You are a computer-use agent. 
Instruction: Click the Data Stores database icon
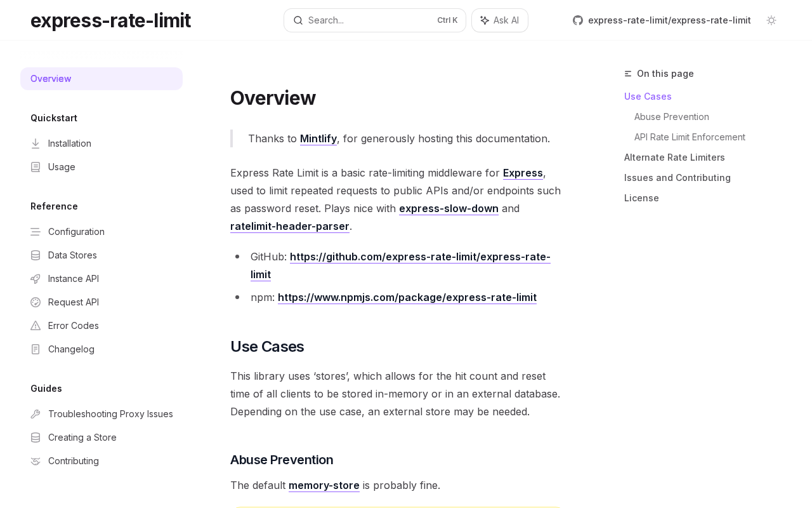pos(36,255)
